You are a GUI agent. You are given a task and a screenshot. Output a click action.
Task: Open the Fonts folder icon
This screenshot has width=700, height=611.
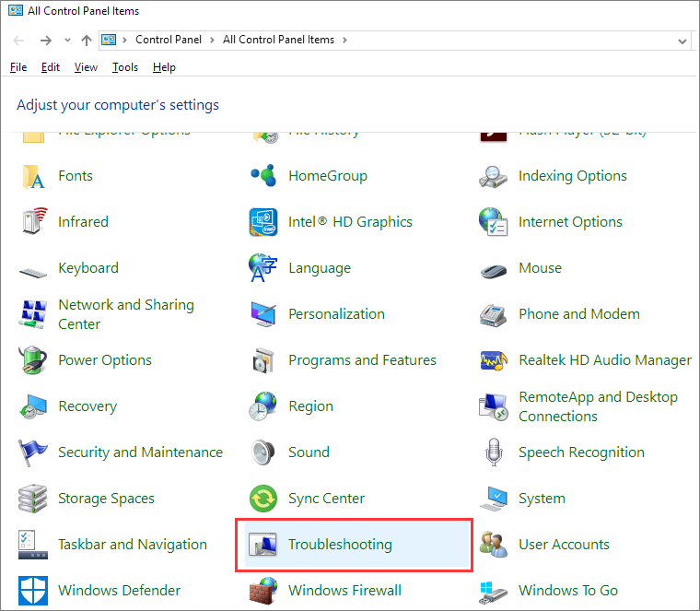(33, 176)
